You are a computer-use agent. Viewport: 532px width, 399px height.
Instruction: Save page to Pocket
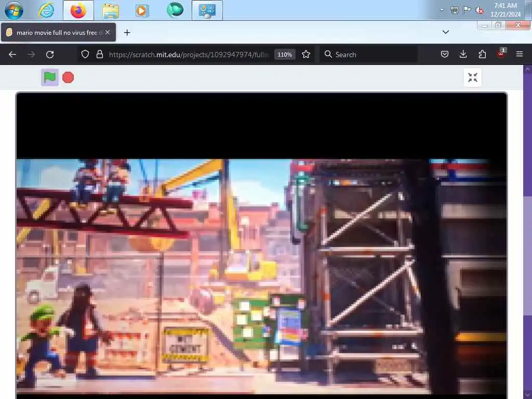point(445,54)
